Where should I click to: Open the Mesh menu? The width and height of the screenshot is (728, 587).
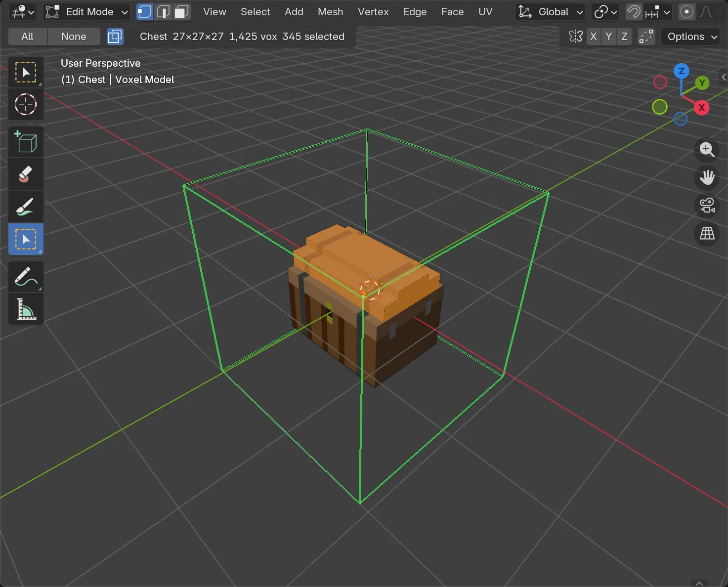point(330,12)
